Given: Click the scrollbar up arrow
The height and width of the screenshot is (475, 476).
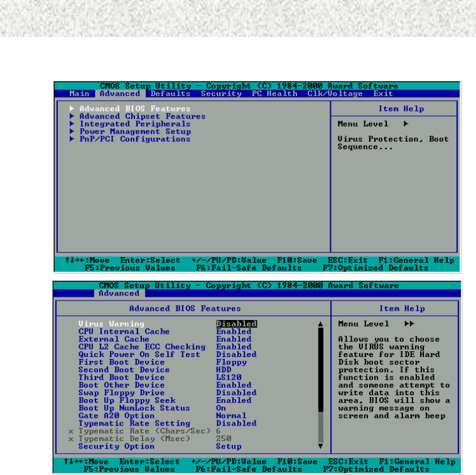Looking at the screenshot, I should pyautogui.click(x=320, y=324).
